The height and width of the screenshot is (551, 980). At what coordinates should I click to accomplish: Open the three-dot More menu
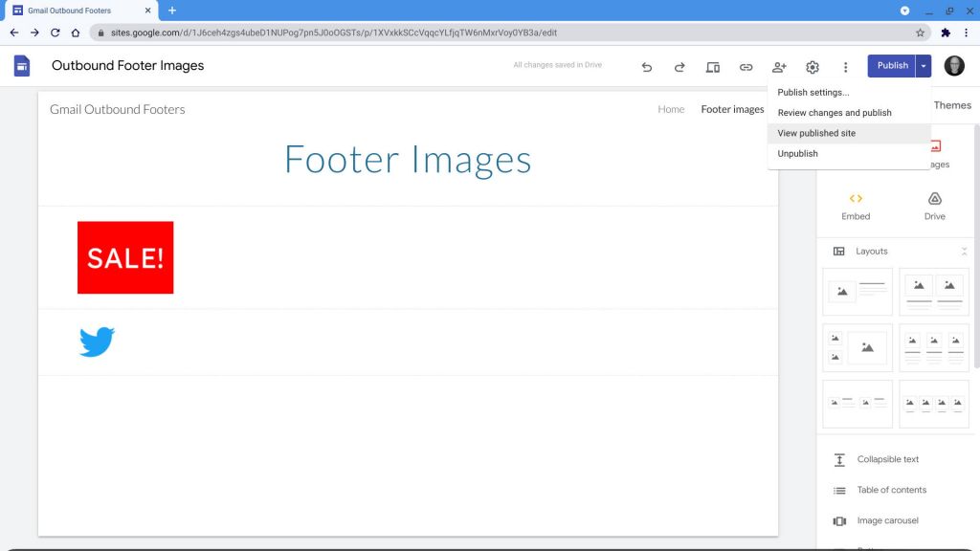click(x=845, y=67)
